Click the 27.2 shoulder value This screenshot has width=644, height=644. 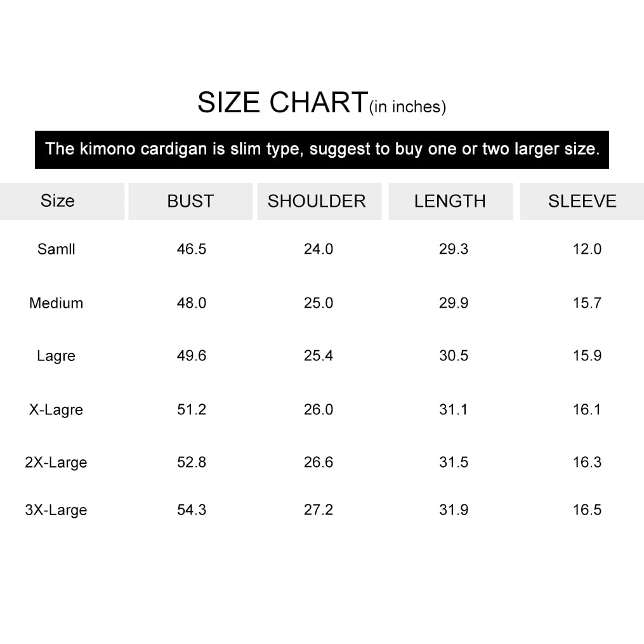pyautogui.click(x=319, y=509)
